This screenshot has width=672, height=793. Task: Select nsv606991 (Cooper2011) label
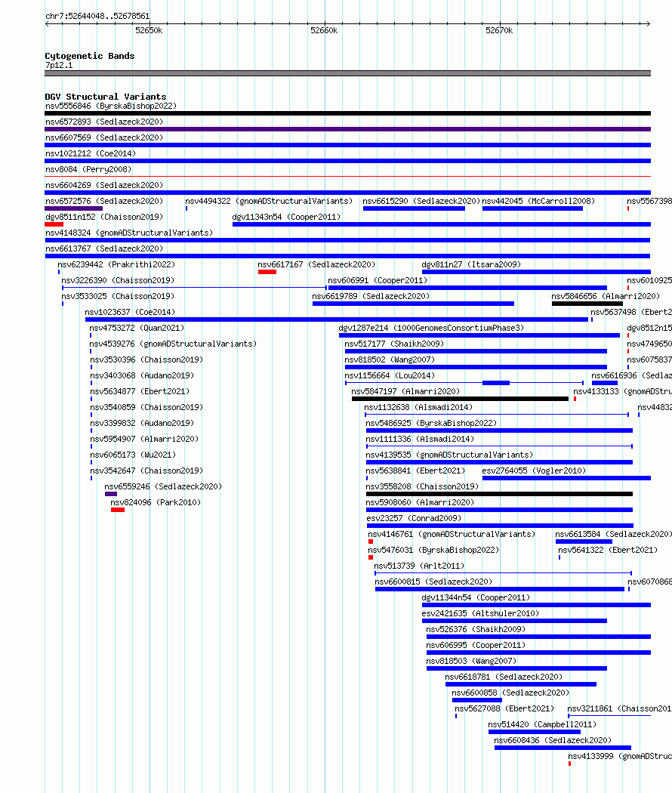(x=378, y=280)
